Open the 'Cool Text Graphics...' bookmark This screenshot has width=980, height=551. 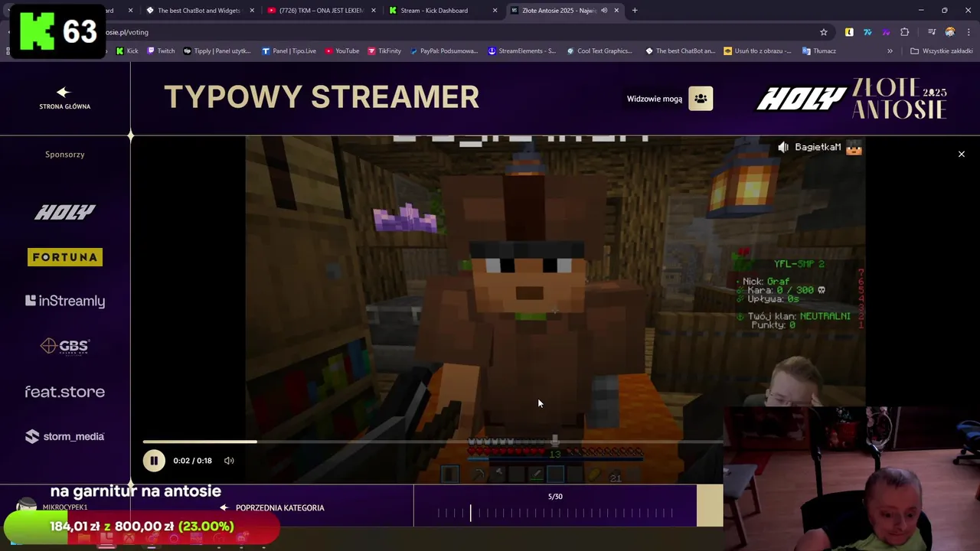click(599, 51)
